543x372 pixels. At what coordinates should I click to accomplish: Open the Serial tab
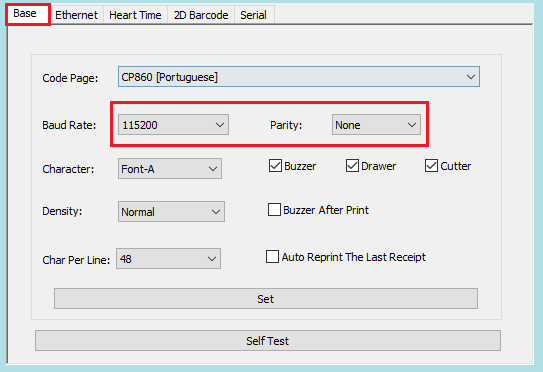(x=254, y=15)
